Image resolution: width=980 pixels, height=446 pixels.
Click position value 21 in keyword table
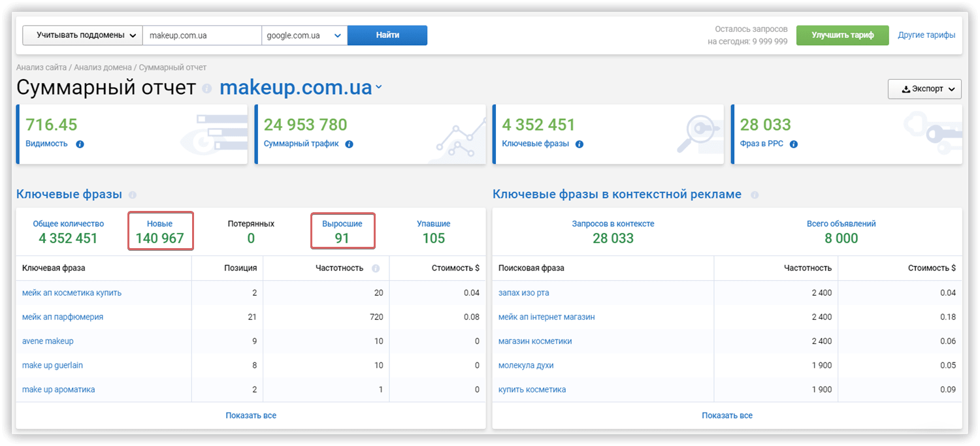click(x=252, y=317)
